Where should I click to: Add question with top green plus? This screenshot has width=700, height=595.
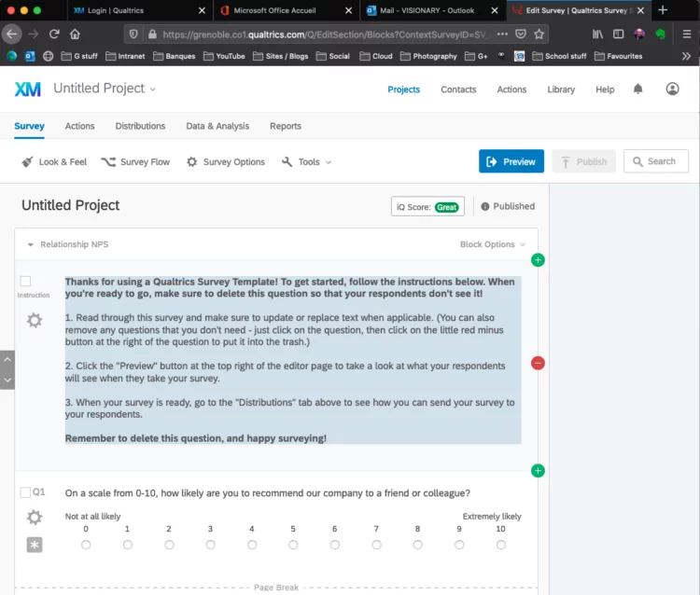click(538, 260)
